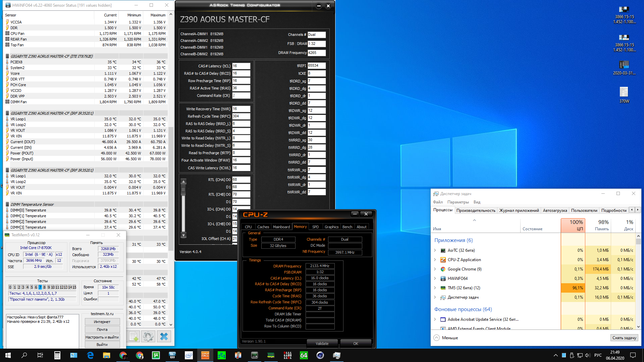
Task: Click HWiNFO blue X close-sensors icon
Action: pos(164,336)
